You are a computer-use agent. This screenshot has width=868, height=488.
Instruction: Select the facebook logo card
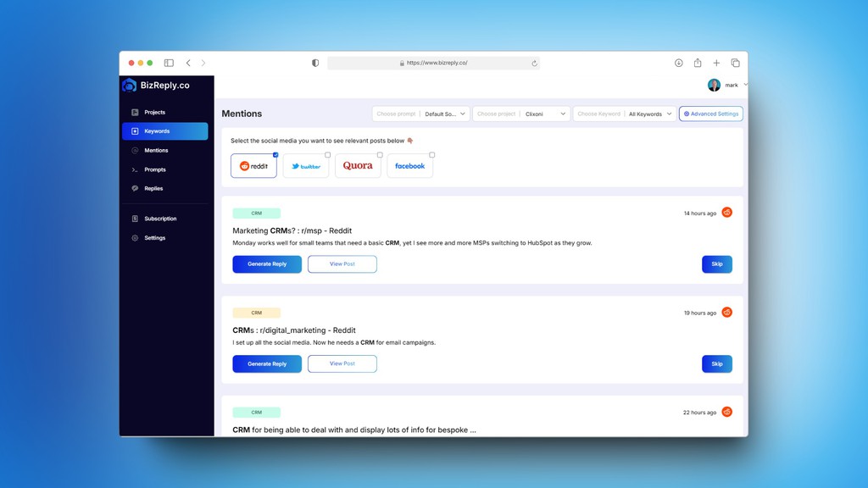coord(409,166)
